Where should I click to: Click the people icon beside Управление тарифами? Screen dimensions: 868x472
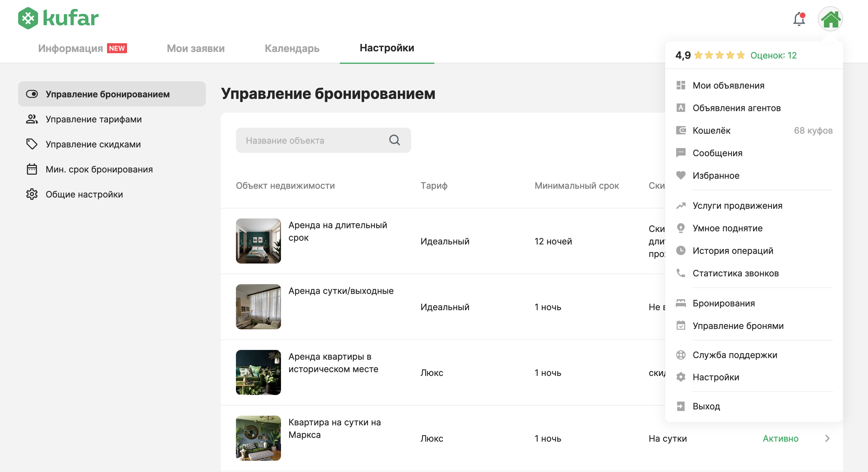[32, 119]
